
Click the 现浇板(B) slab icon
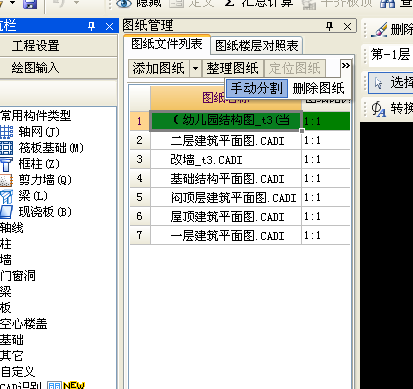point(6,212)
